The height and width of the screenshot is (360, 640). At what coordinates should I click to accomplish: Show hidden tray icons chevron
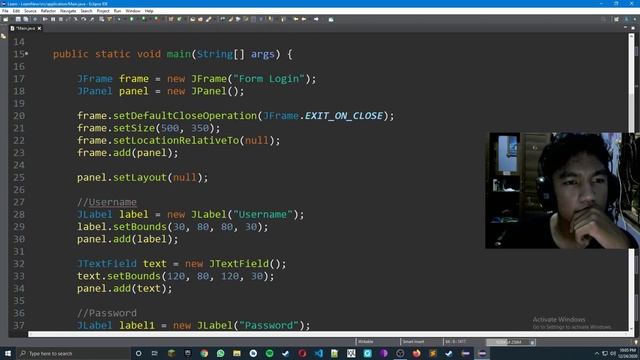pyautogui.click(x=597, y=353)
